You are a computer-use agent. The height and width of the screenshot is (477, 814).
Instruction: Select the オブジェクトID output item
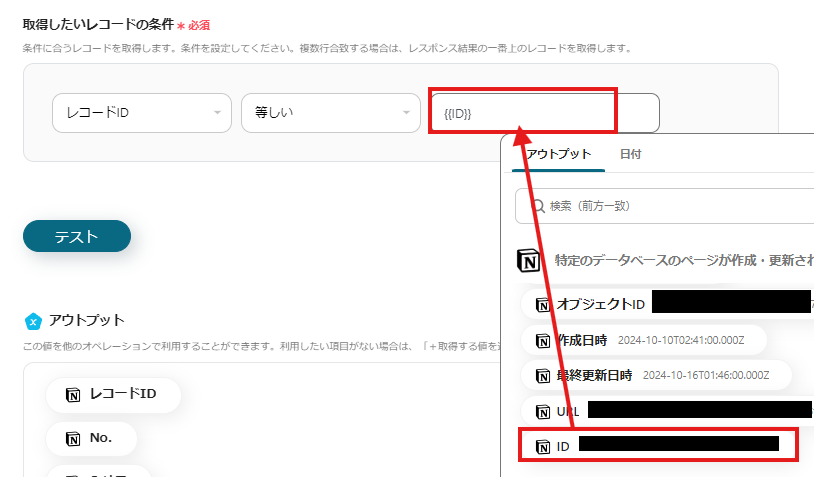pos(667,304)
